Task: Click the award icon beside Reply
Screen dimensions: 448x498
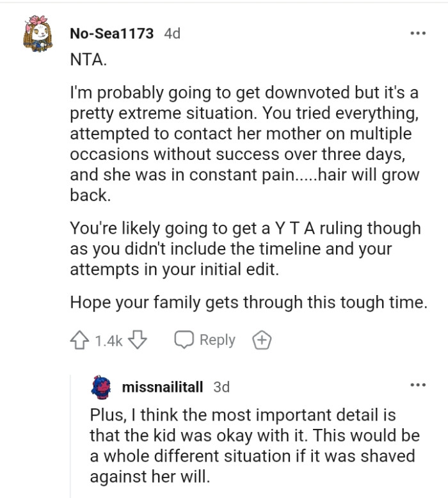Action: pyautogui.click(x=261, y=341)
